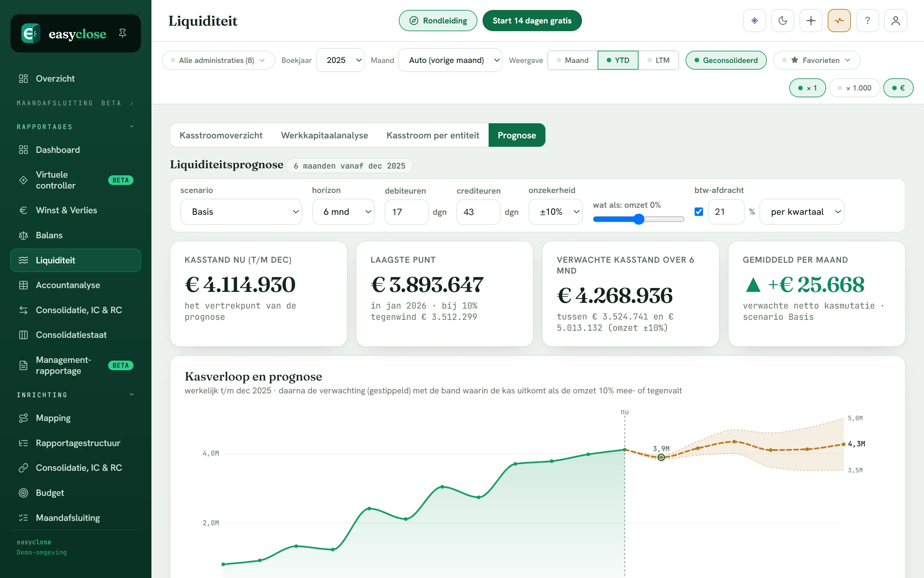
Task: Open the Consolidatiestaat page
Action: coord(76,335)
